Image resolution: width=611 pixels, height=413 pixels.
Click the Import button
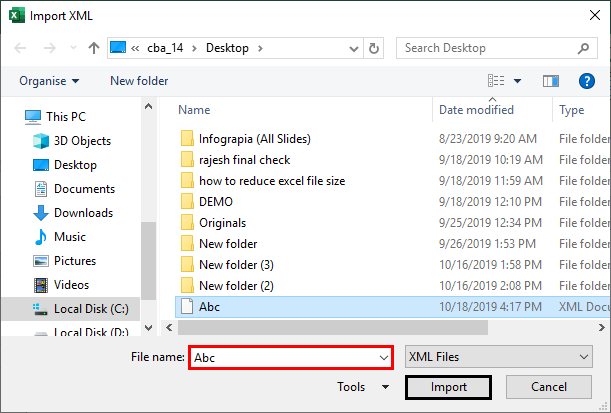tap(449, 387)
